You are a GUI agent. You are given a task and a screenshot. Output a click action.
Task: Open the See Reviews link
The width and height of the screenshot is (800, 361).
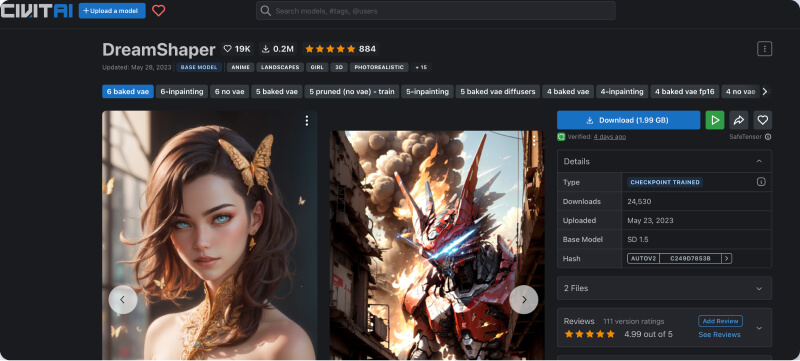(x=719, y=334)
